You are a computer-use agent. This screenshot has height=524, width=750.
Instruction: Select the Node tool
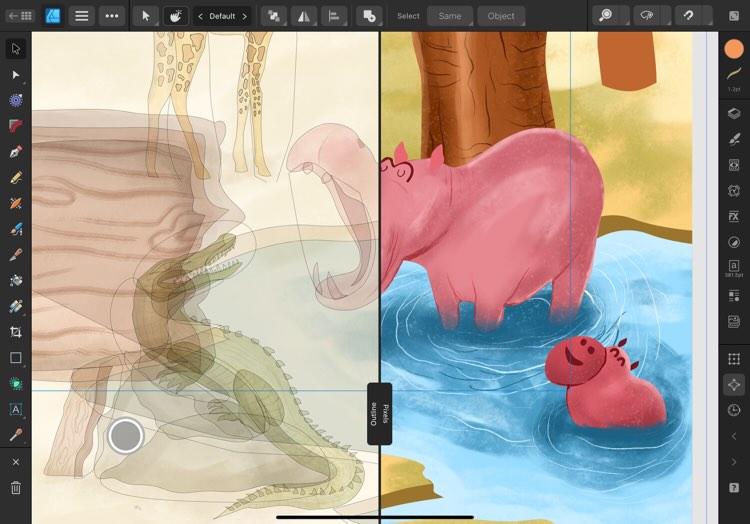click(x=16, y=75)
